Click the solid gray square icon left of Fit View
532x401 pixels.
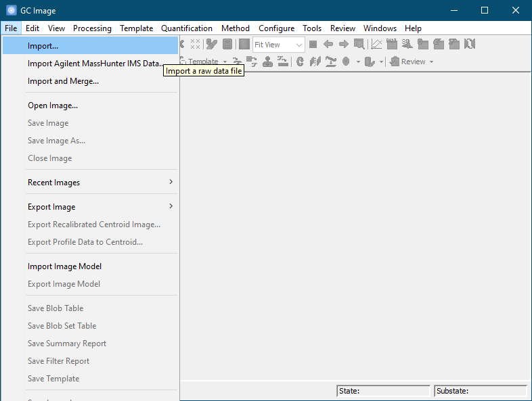click(244, 44)
